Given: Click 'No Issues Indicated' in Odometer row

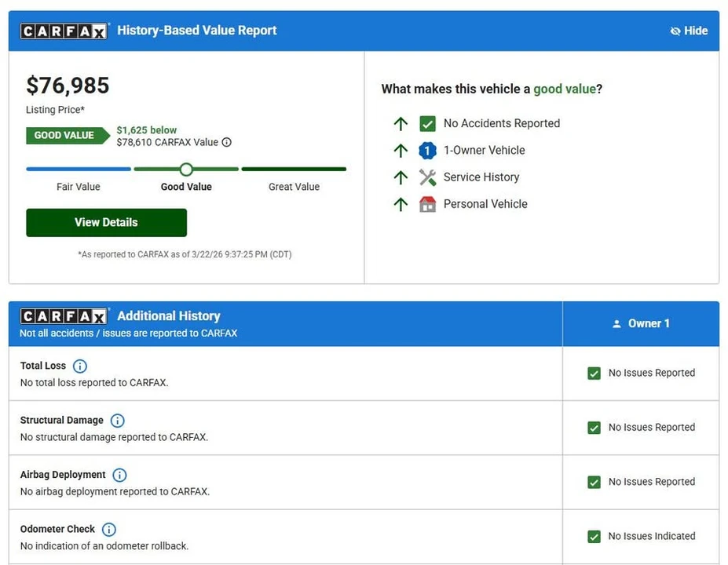Looking at the screenshot, I should point(652,536).
